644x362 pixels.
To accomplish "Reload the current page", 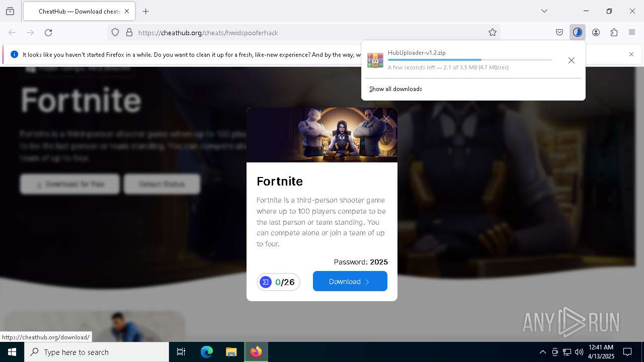I will [48, 33].
